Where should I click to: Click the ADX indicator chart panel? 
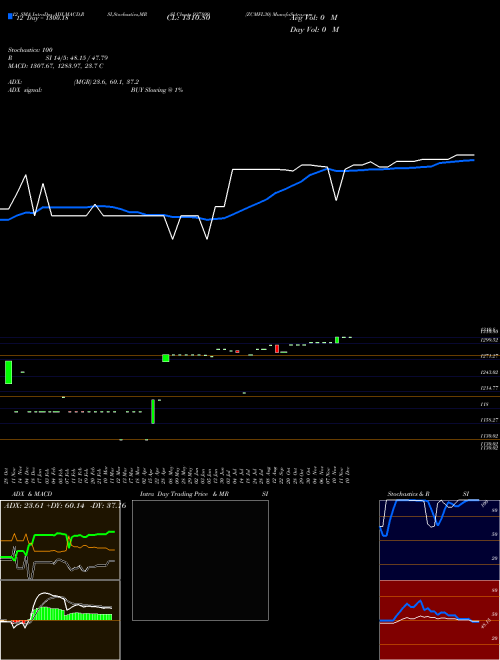[60, 540]
